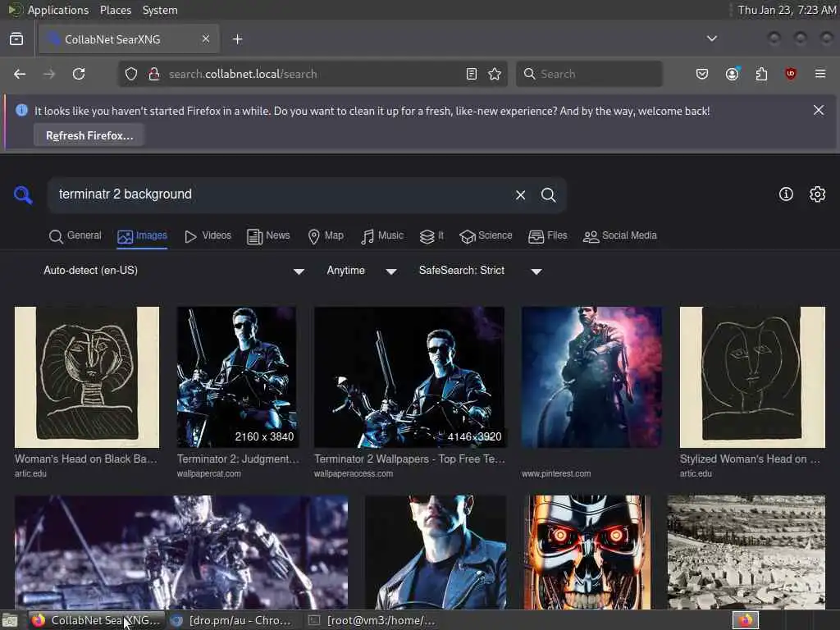Dismiss the Firefox refresh notification
The height and width of the screenshot is (630, 840).
tap(819, 110)
